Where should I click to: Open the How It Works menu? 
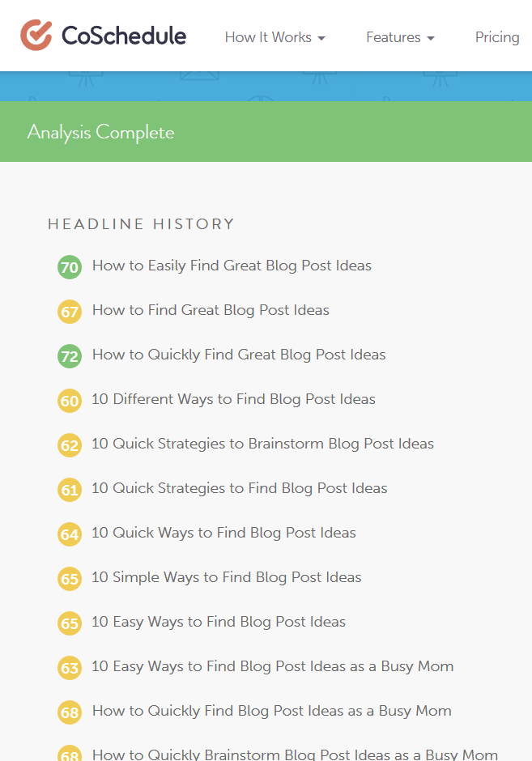[x=268, y=37]
